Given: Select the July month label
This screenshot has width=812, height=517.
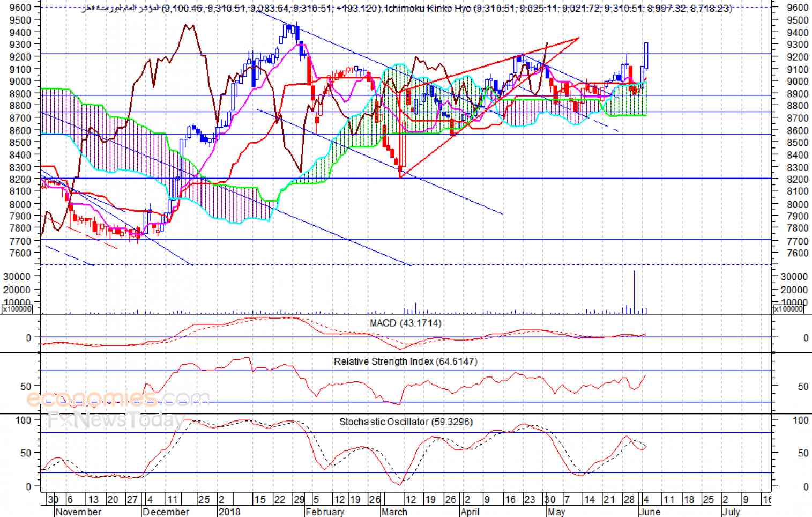Looking at the screenshot, I should pyautogui.click(x=731, y=512).
